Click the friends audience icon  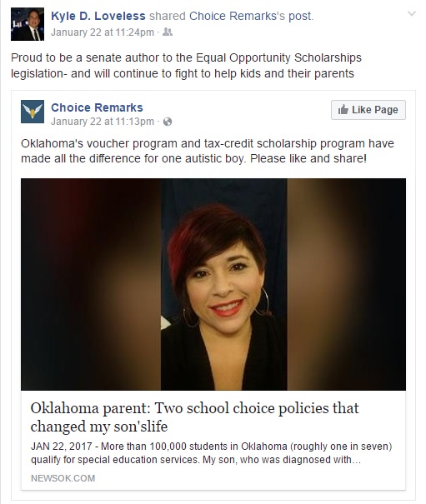tap(168, 32)
